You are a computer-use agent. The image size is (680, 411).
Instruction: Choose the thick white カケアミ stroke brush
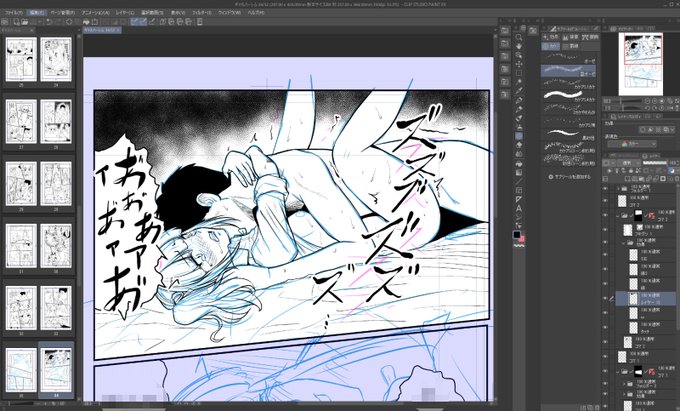click(570, 95)
